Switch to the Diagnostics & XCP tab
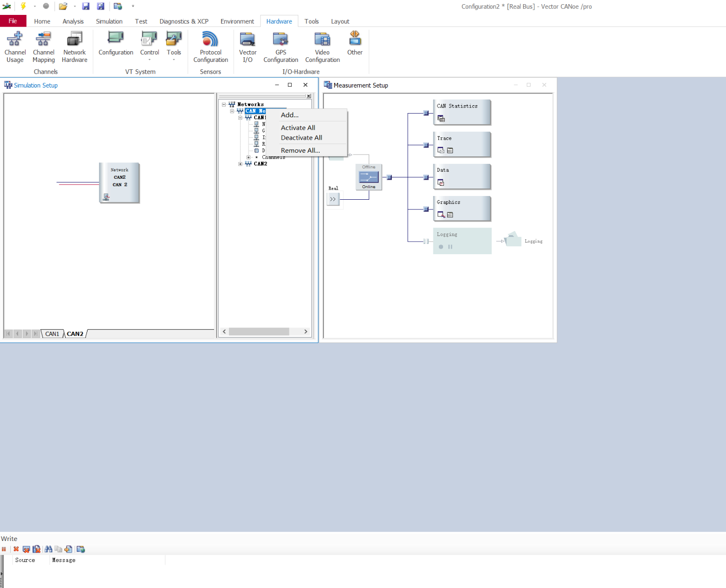Screen dimensions: 726x588 click(x=184, y=21)
